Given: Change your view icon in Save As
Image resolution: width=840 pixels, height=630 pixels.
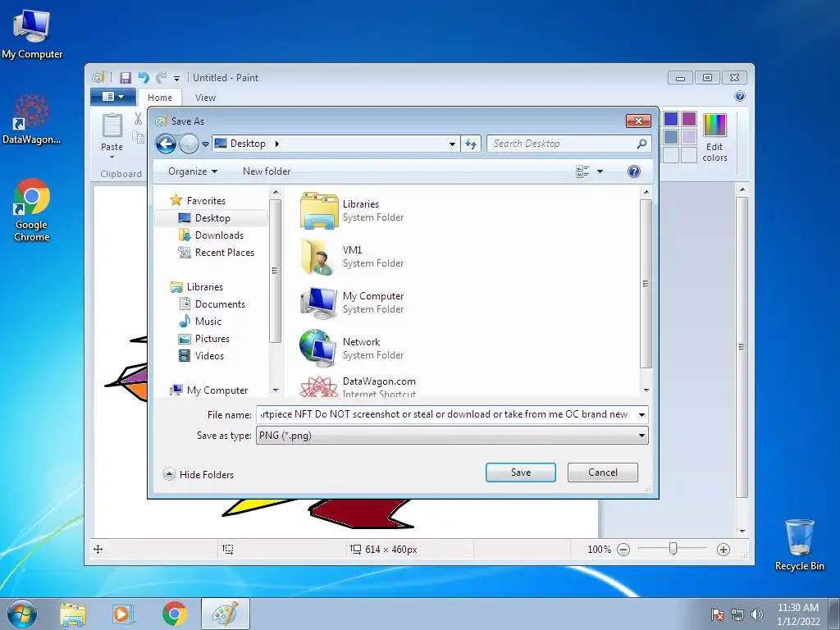Looking at the screenshot, I should (582, 171).
